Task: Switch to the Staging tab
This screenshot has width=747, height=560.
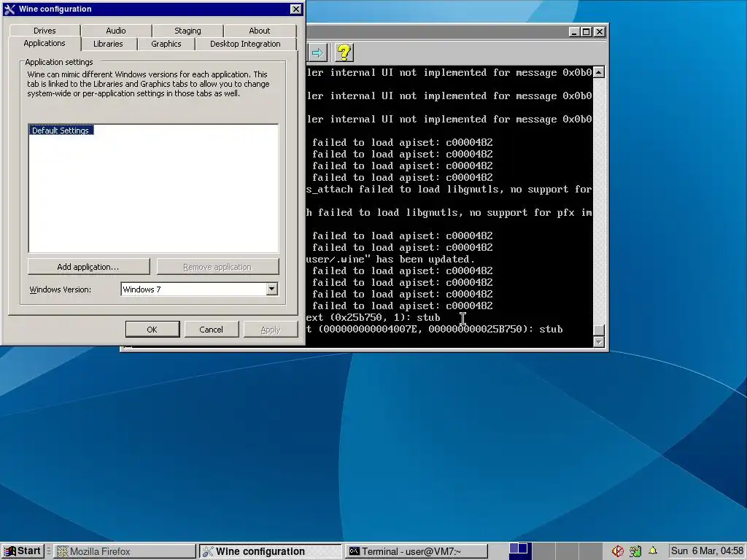Action: 187,31
